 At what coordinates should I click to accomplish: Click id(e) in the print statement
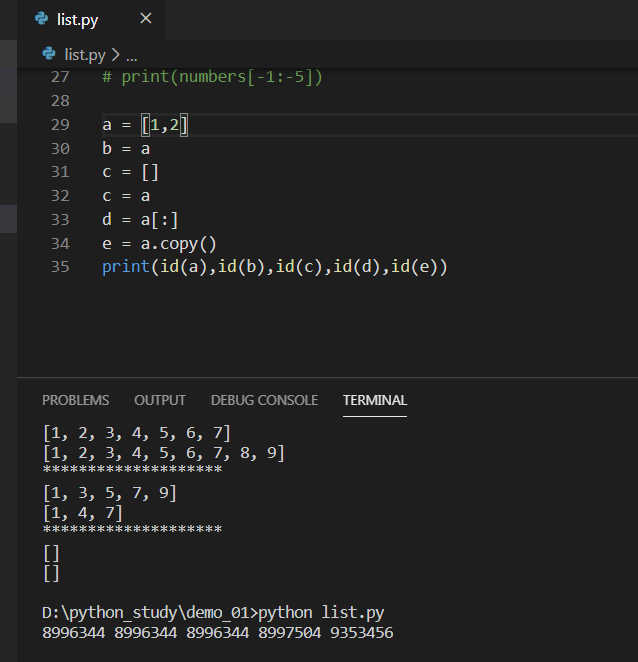point(415,267)
